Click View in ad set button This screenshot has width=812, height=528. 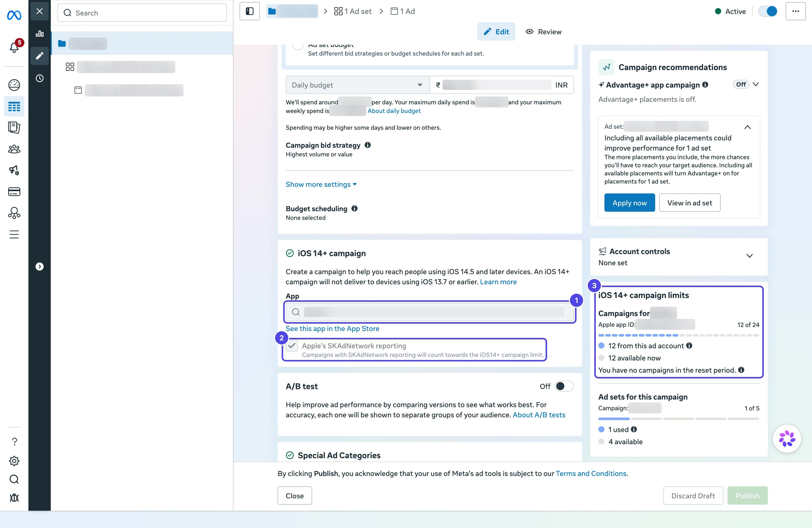[689, 203]
